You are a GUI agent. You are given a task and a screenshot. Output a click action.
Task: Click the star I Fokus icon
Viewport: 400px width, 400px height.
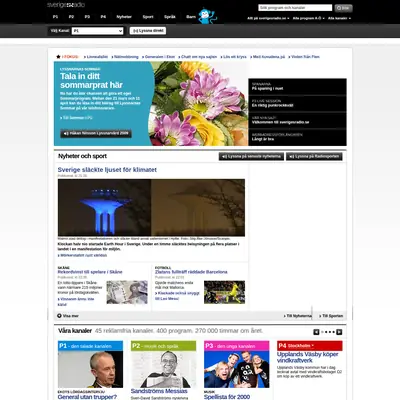pyautogui.click(x=58, y=57)
